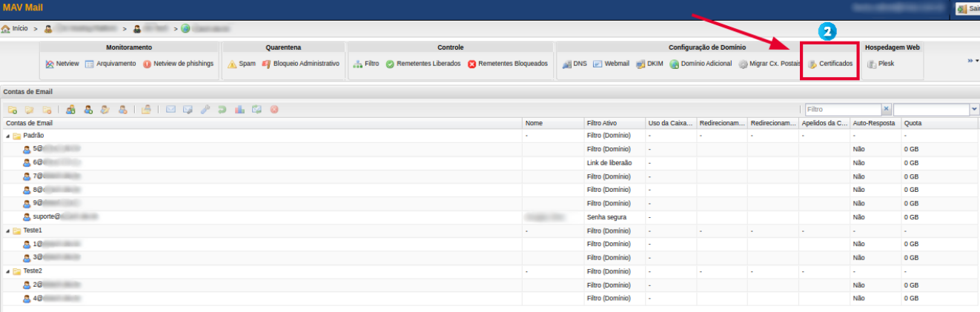
Task: Go to Início in the breadcrumb
Action: click(15, 28)
